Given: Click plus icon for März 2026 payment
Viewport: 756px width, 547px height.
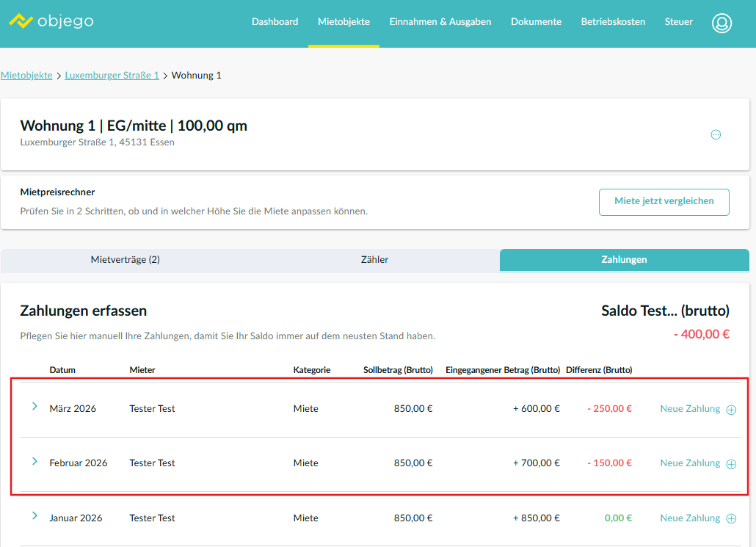Looking at the screenshot, I should tap(731, 410).
